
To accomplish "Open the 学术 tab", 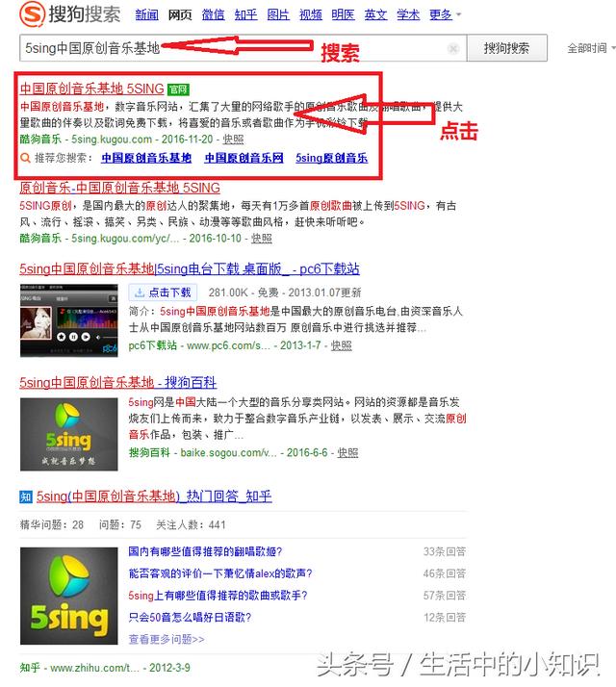I will [408, 14].
